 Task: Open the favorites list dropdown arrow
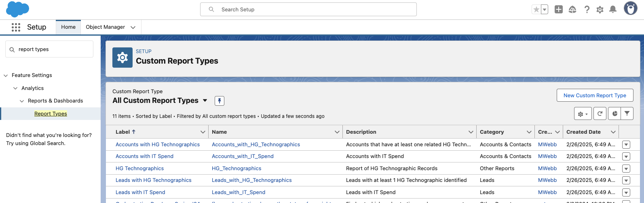pyautogui.click(x=545, y=9)
